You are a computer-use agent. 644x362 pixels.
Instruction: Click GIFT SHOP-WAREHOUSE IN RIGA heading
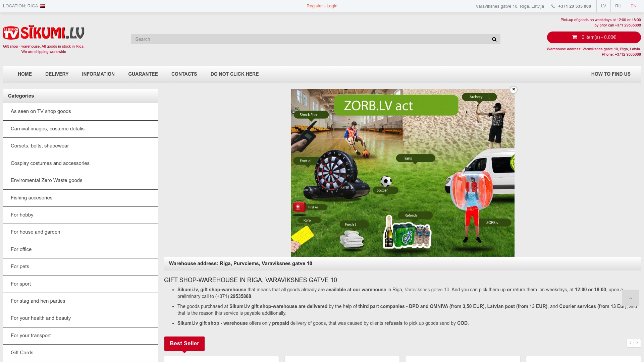pos(251,280)
